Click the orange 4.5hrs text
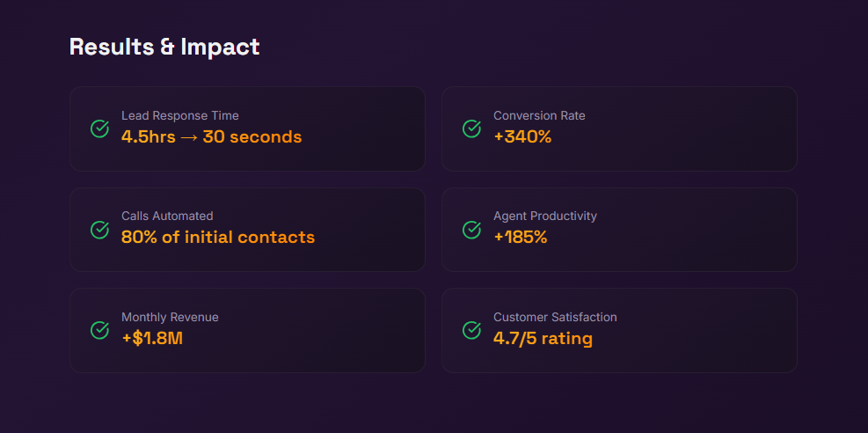The width and height of the screenshot is (868, 433). click(149, 137)
